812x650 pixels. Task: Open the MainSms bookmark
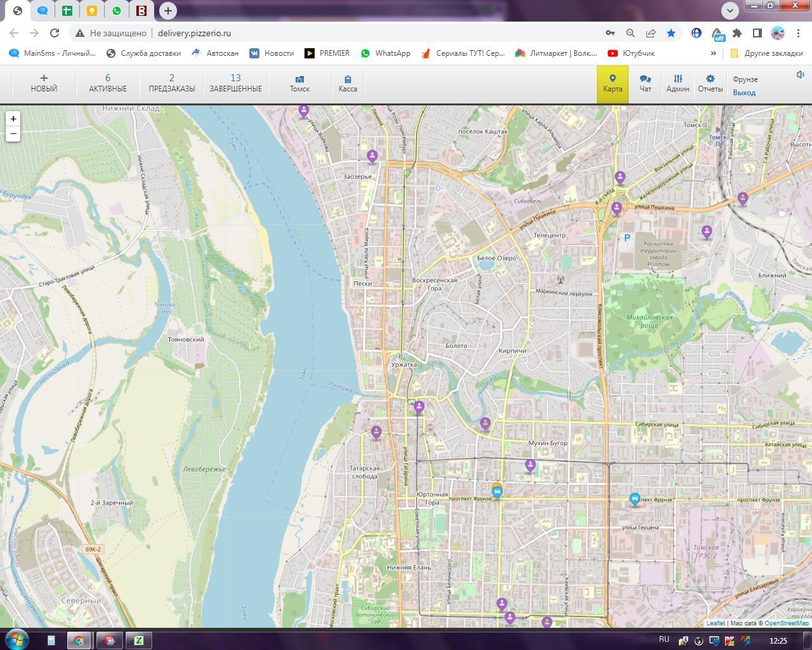coord(53,53)
